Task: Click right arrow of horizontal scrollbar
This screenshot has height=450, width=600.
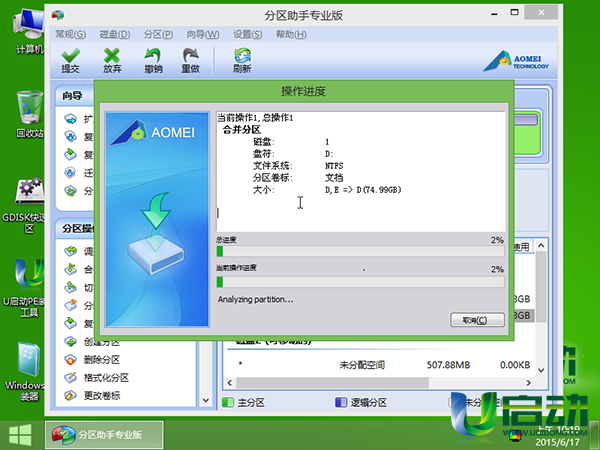Action: [x=528, y=383]
